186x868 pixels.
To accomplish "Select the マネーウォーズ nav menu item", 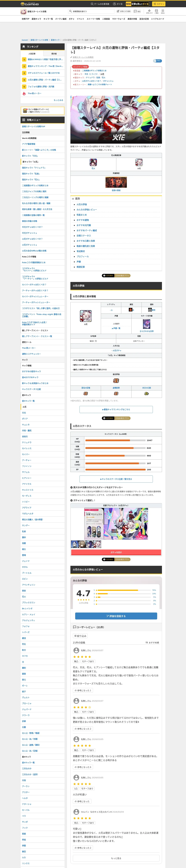I will pyautogui.click(x=118, y=19).
